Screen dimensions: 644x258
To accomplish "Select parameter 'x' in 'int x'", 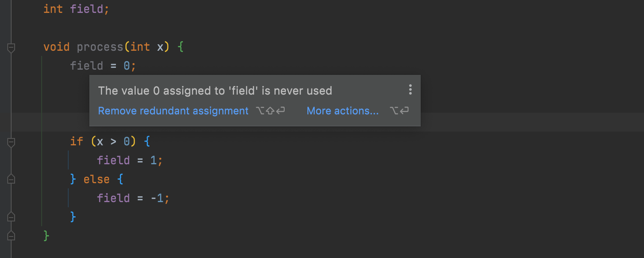I will tap(160, 47).
